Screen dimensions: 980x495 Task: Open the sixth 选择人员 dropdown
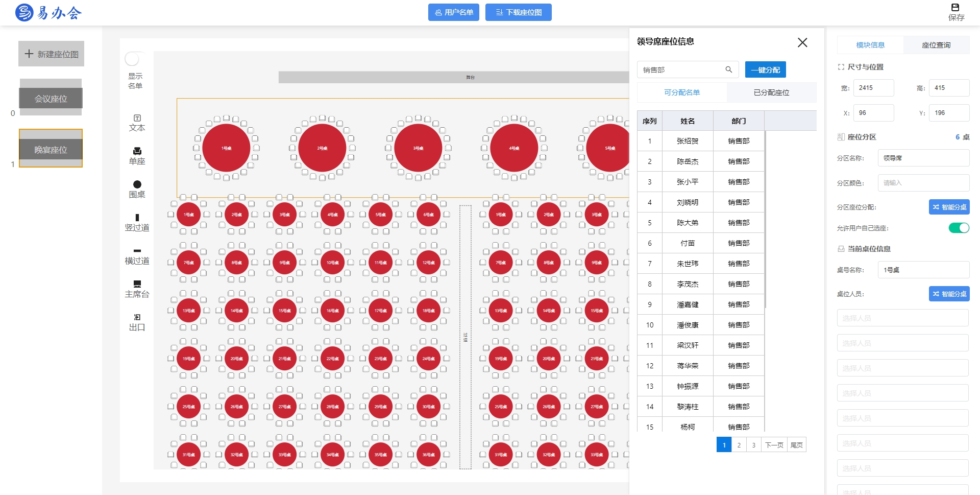[902, 443]
